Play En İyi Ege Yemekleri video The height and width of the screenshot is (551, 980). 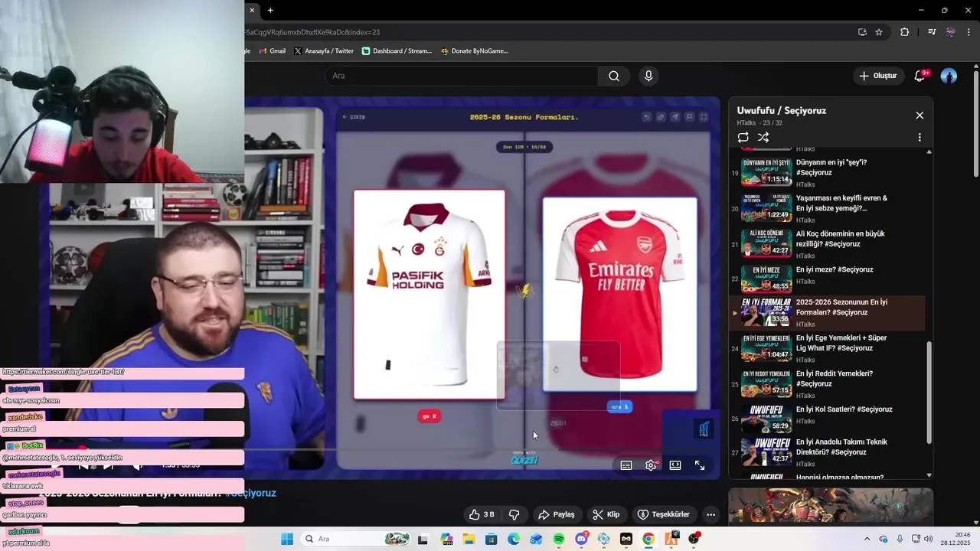point(827,348)
